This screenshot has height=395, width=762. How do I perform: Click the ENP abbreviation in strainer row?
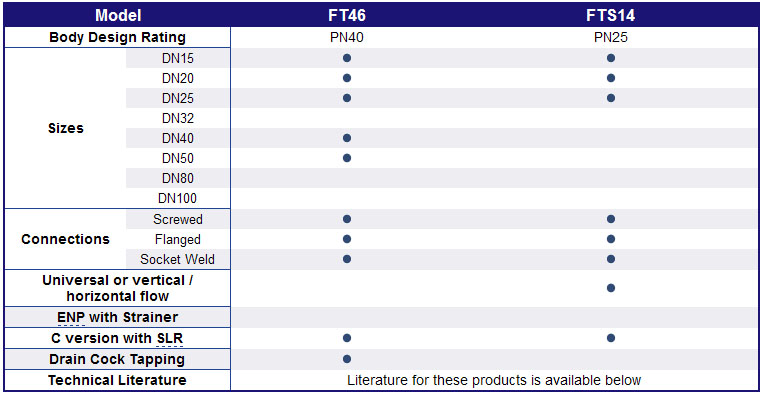click(71, 317)
